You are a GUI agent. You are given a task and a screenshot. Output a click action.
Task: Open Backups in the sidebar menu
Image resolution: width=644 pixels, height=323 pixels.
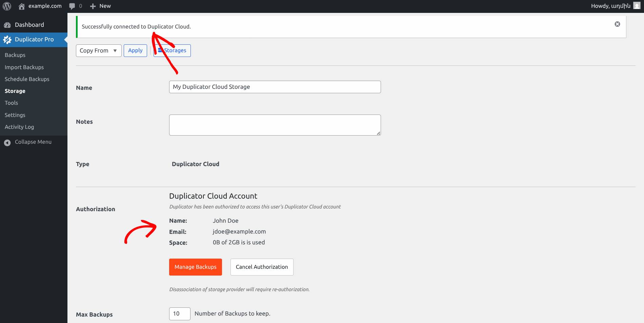[15, 55]
